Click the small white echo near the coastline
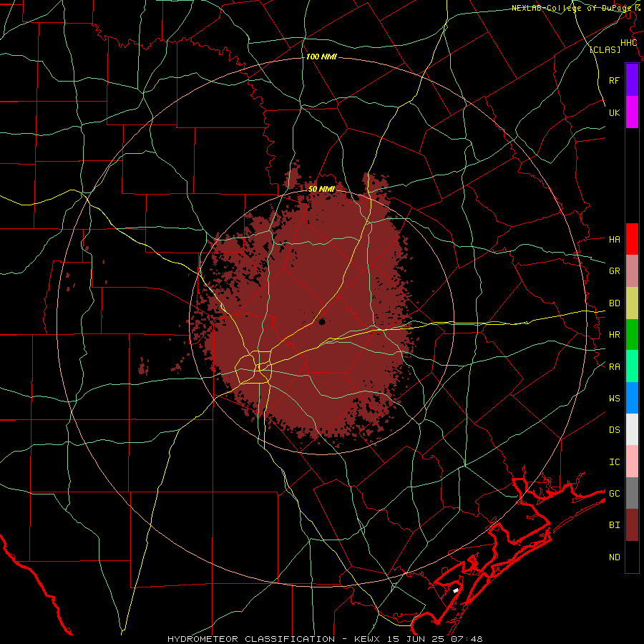This screenshot has height=644, width=644. tap(456, 590)
